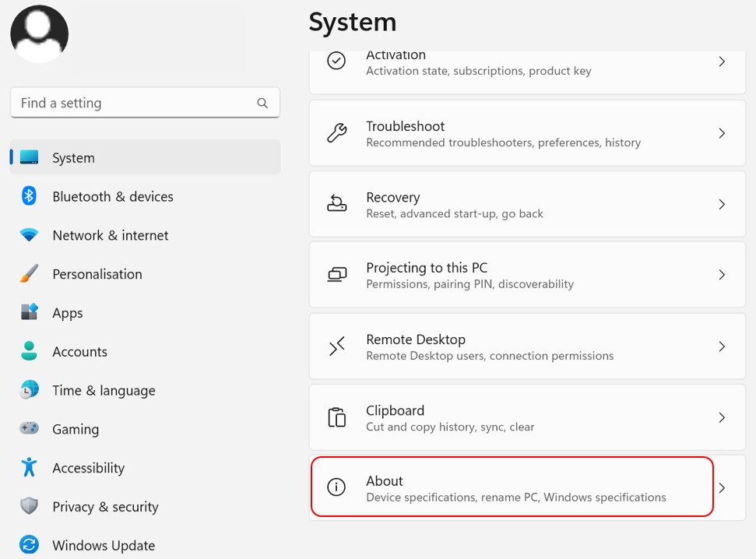756x559 pixels.
Task: Click the Troubleshoot wrench icon
Action: 336,133
